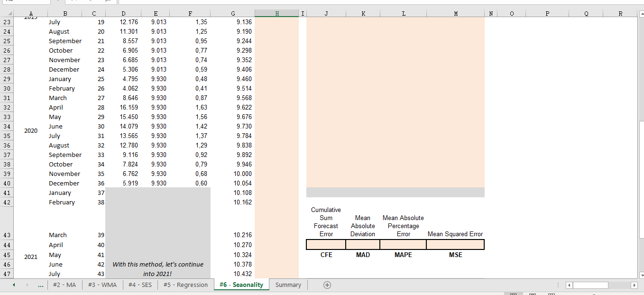Click the 2020 year label
The image size is (644, 295).
coord(31,131)
